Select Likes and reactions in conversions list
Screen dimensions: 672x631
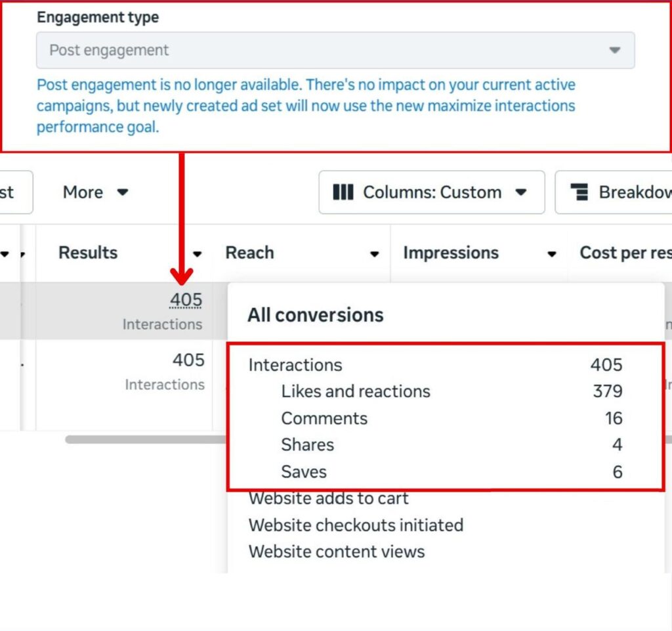click(x=356, y=391)
